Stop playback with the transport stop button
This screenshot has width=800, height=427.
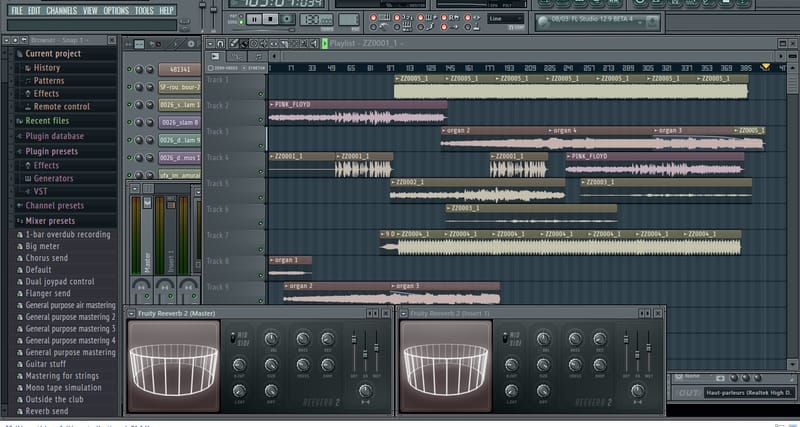[x=270, y=19]
